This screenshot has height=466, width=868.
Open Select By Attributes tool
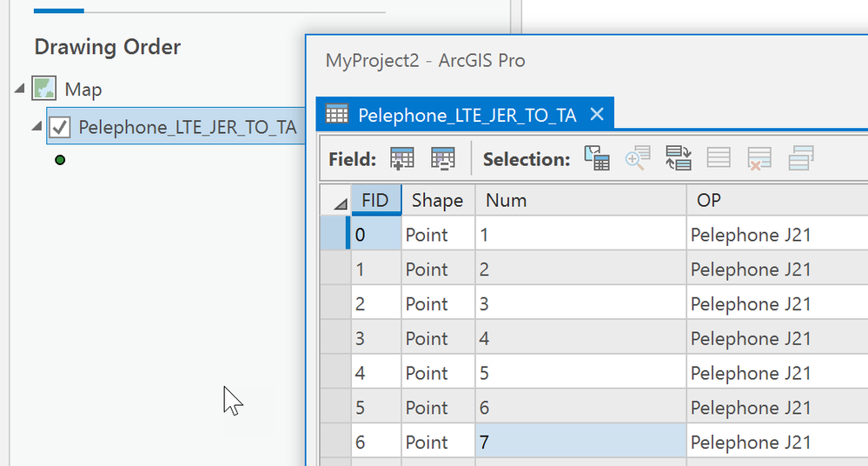[597, 158]
